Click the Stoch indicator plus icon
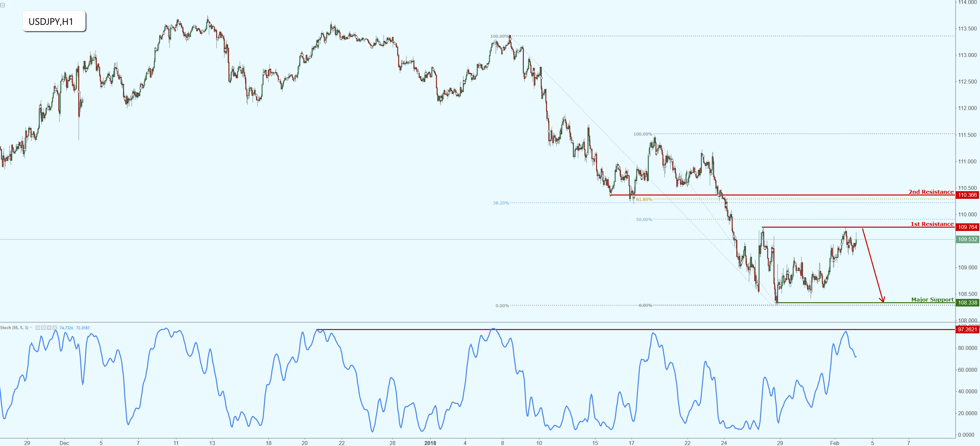 click(49, 328)
